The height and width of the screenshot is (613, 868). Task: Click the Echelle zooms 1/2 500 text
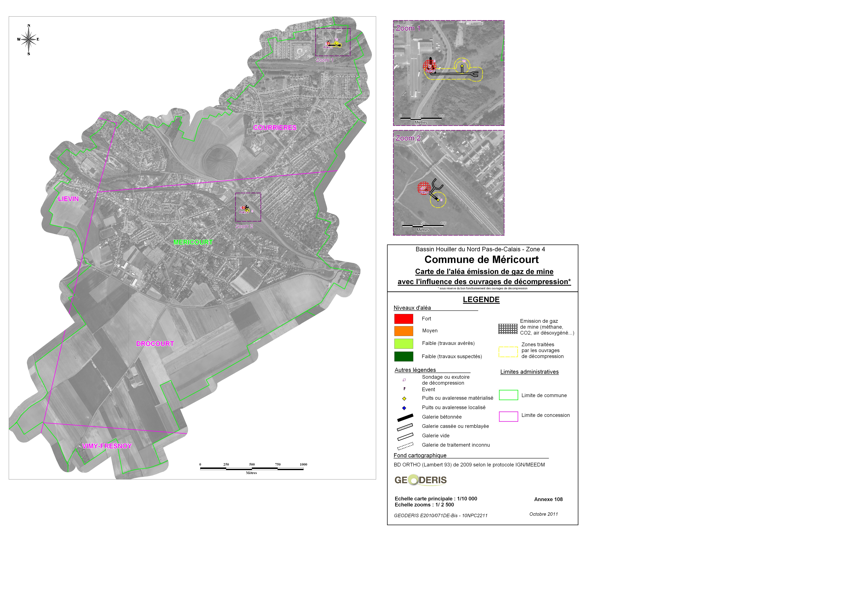(424, 505)
